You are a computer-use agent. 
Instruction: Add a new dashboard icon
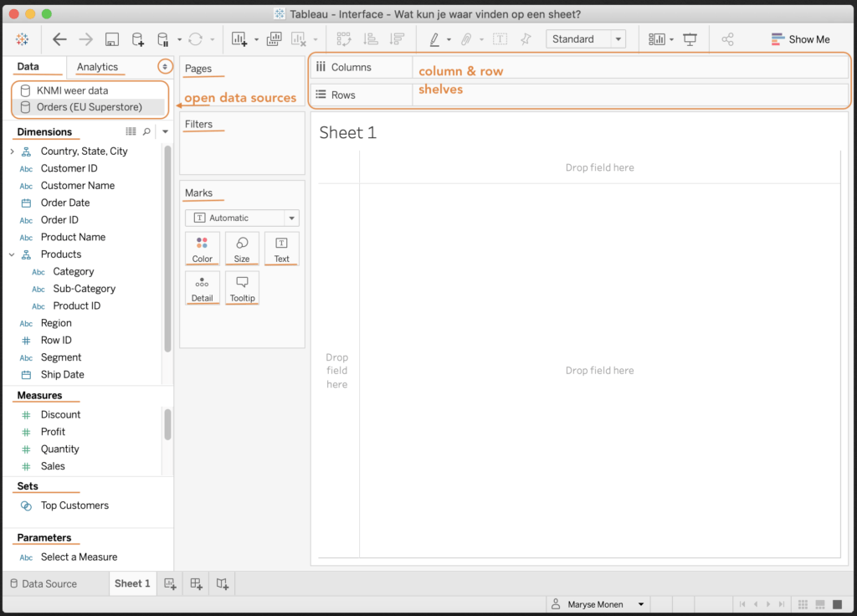pos(197,583)
